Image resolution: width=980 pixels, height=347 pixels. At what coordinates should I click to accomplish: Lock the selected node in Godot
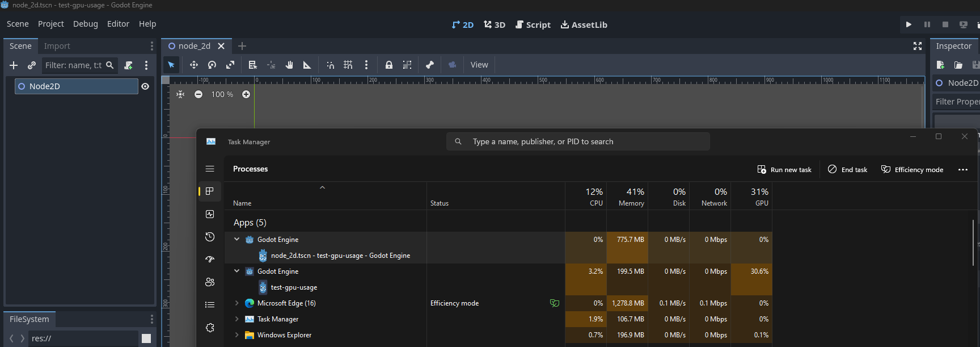tap(389, 65)
